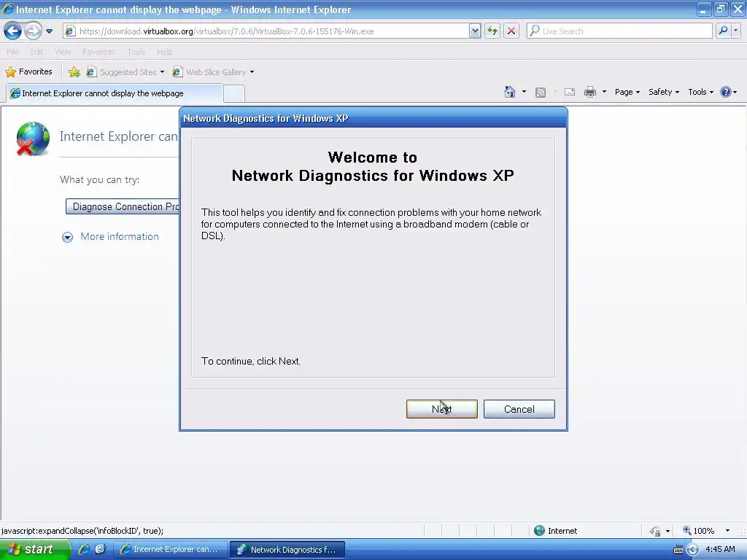Open the Safety command menu

[x=664, y=92]
